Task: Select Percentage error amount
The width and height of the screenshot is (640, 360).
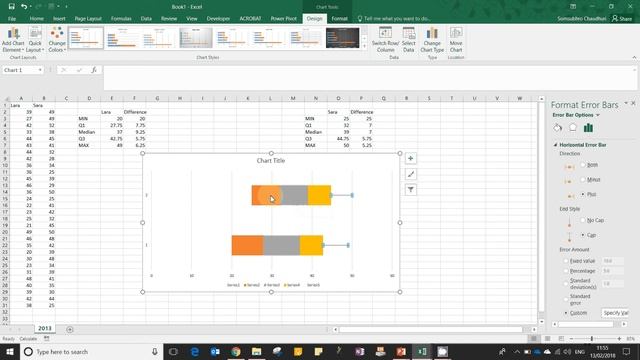Action: point(566,271)
